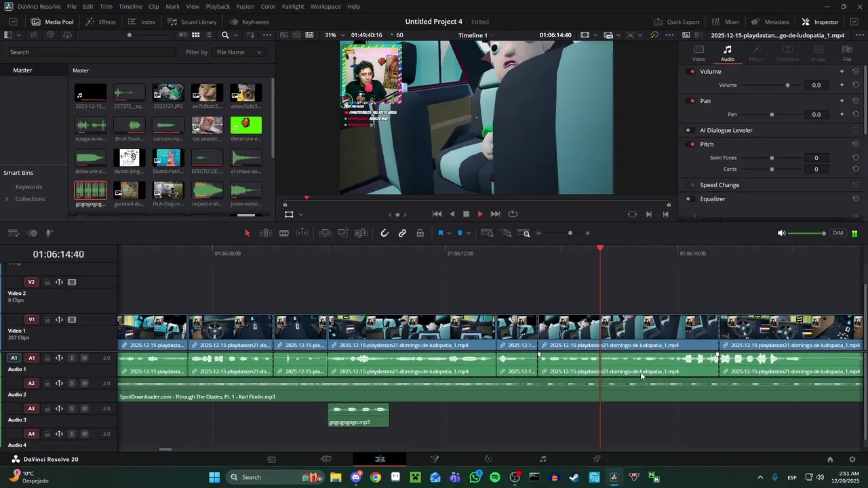Click the Overwrite Clip icon

click(343, 233)
